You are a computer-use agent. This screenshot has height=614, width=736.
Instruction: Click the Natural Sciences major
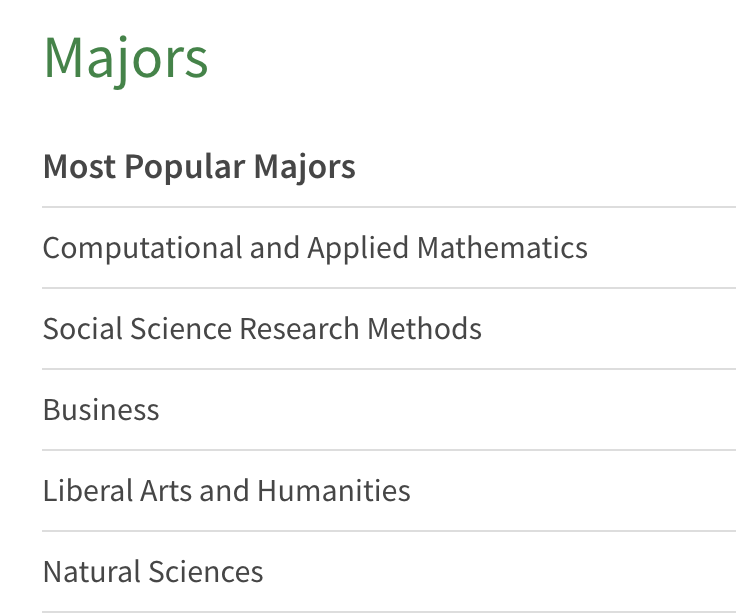[153, 571]
